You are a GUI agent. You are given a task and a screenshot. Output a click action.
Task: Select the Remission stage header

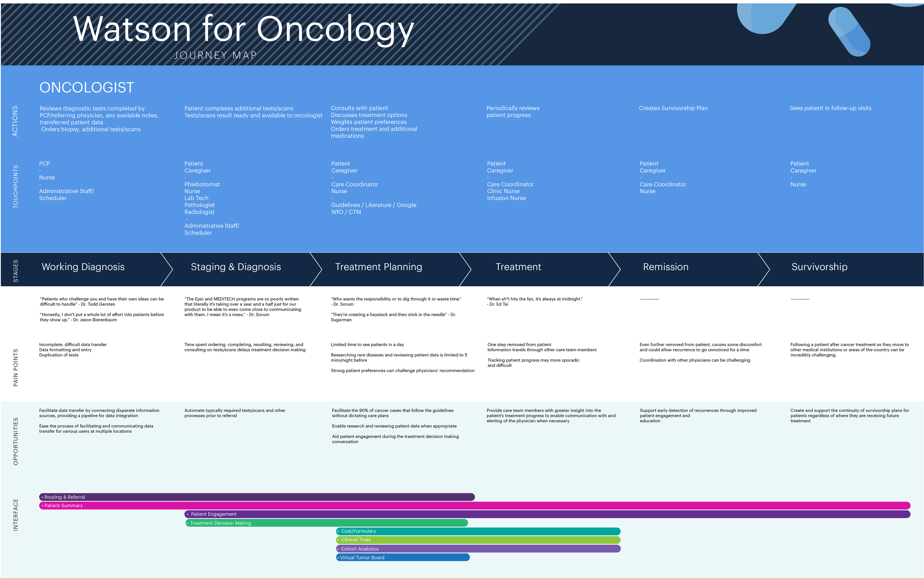[665, 267]
